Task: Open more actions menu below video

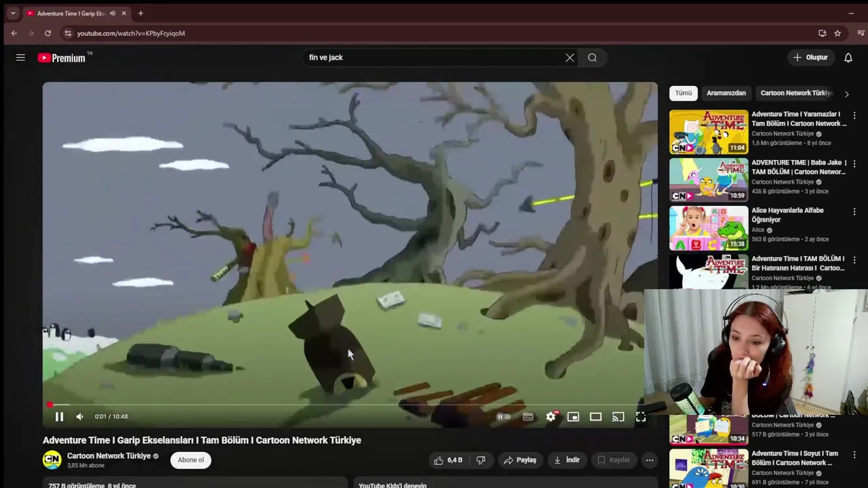Action: [x=650, y=460]
